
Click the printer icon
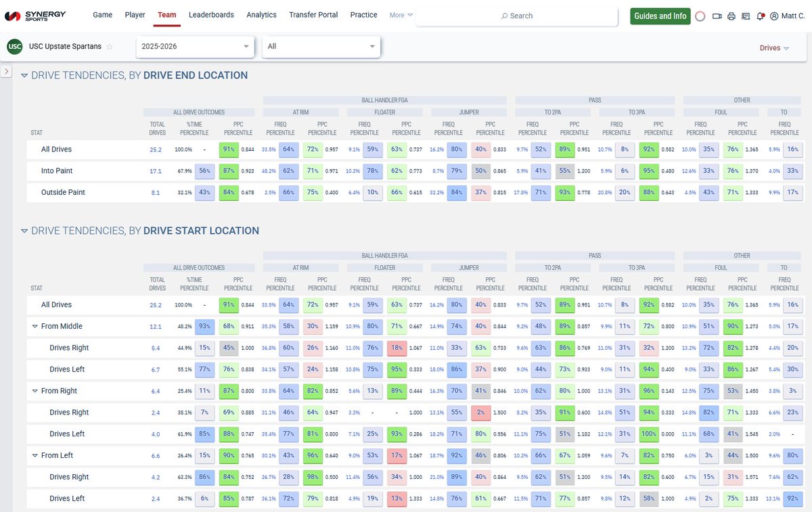(731, 16)
